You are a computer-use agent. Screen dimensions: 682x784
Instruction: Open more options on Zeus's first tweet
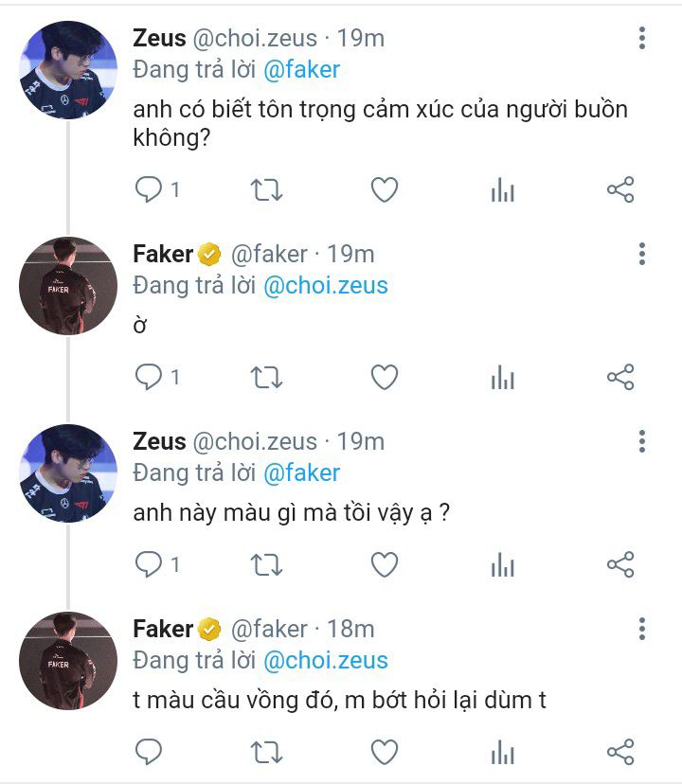(642, 38)
